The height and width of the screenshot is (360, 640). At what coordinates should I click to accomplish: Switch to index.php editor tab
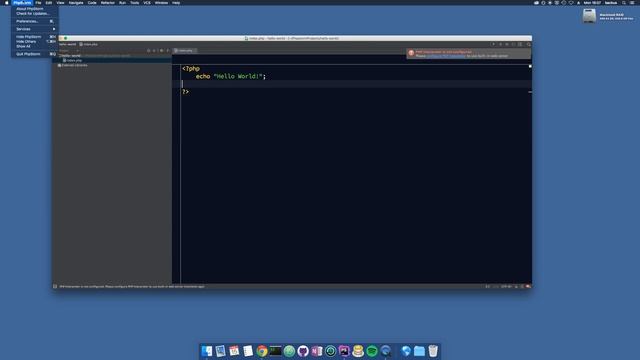click(x=184, y=51)
